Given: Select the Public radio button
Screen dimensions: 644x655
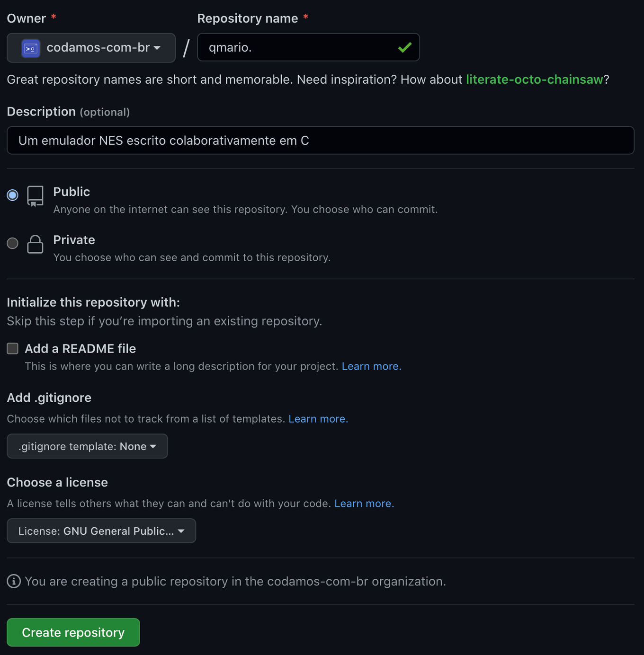Looking at the screenshot, I should click(13, 195).
